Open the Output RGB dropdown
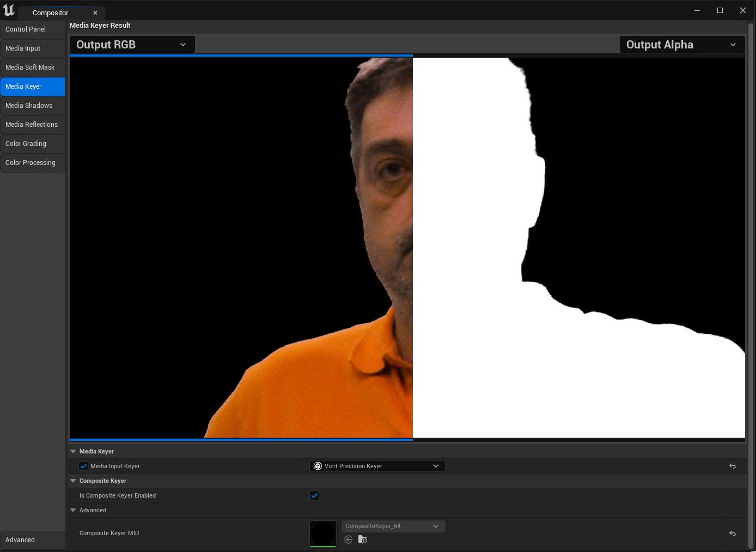This screenshot has height=552, width=756. tap(132, 45)
